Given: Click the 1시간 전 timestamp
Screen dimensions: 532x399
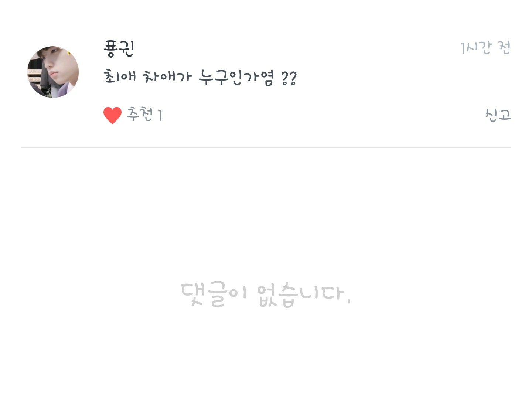Looking at the screenshot, I should coord(485,48).
